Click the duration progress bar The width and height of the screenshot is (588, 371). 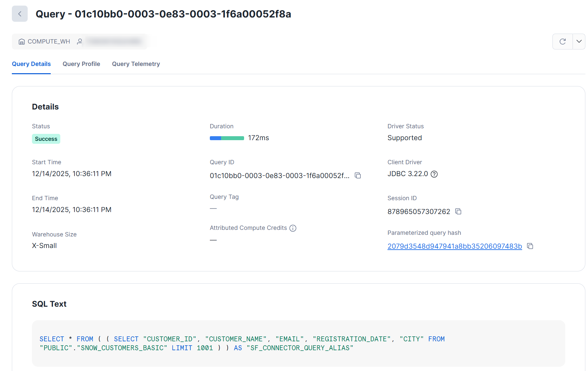(x=227, y=138)
